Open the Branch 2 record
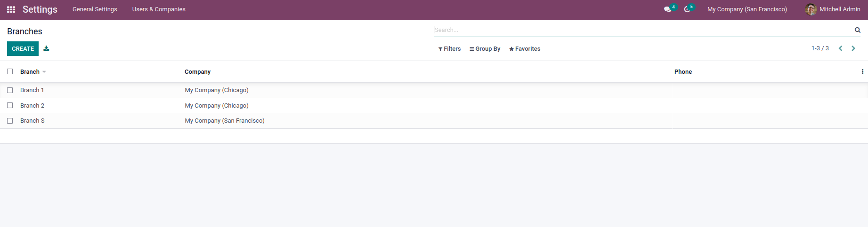This screenshot has width=868, height=227. [x=32, y=106]
